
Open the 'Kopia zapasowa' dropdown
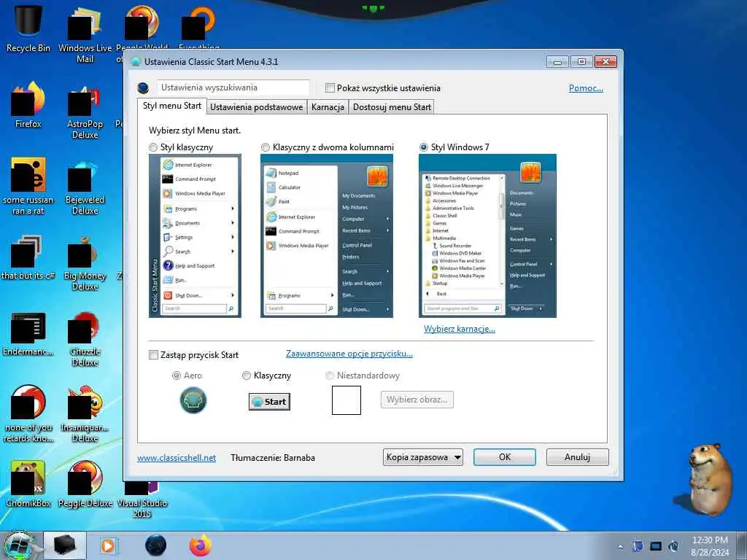click(423, 457)
